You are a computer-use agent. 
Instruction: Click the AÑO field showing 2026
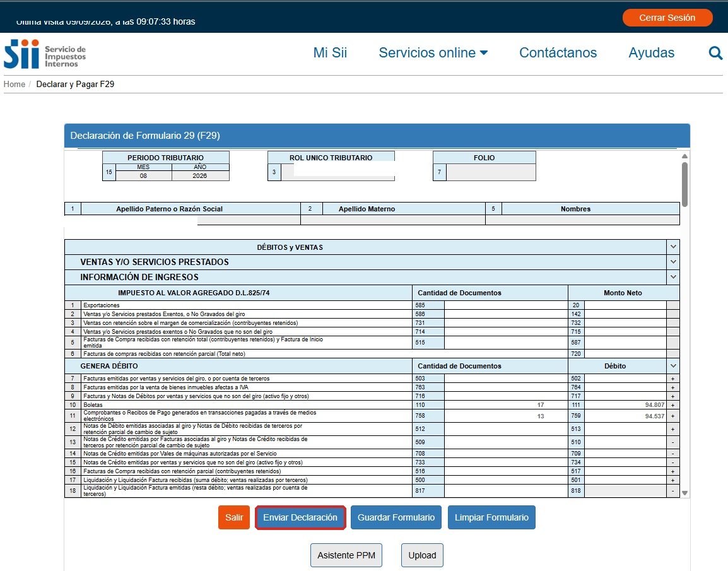pos(200,176)
